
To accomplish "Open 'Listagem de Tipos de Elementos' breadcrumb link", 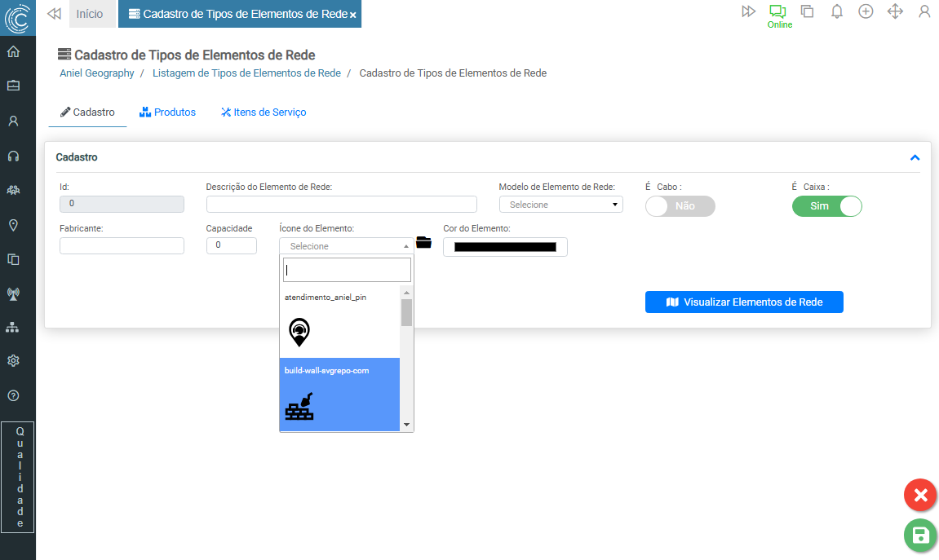I will (x=246, y=73).
